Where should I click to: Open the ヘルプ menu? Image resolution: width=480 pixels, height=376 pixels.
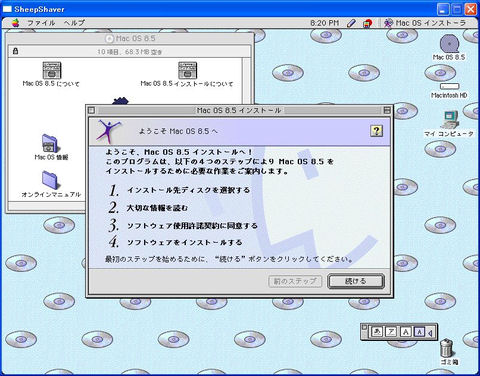tap(74, 23)
